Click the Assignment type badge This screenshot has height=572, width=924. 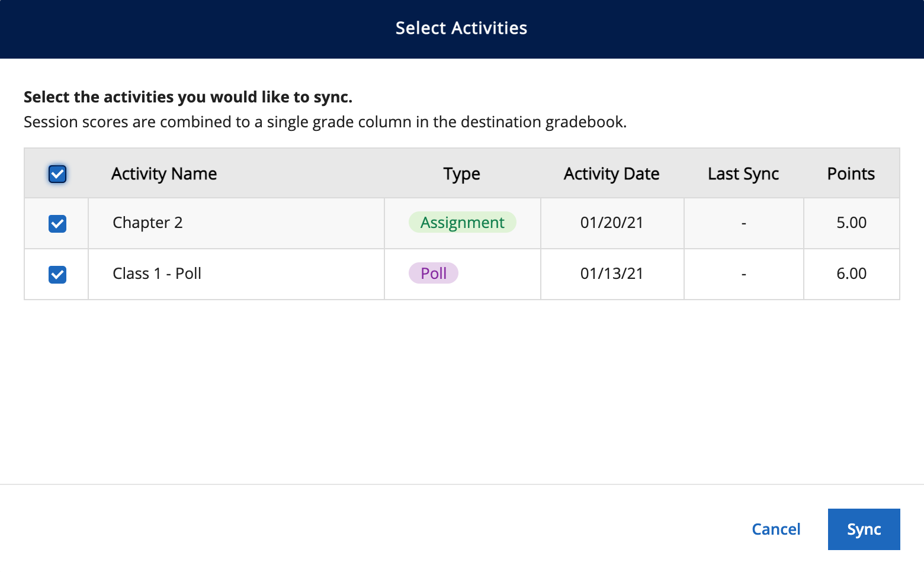(462, 223)
